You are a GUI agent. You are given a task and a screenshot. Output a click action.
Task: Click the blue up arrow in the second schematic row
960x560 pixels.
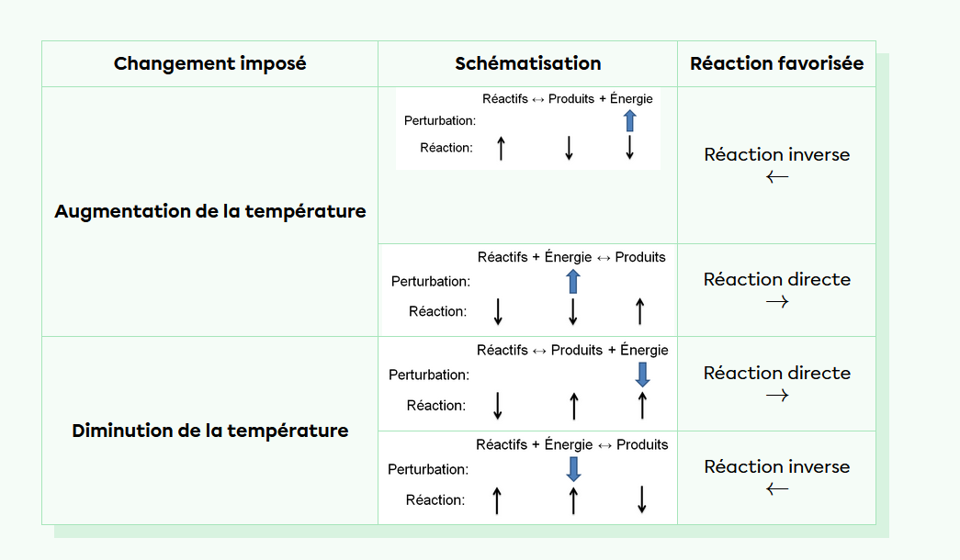(572, 282)
